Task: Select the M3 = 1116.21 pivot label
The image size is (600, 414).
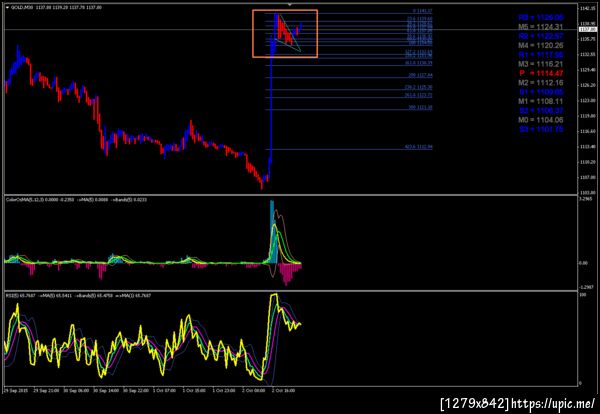Action: pyautogui.click(x=541, y=64)
